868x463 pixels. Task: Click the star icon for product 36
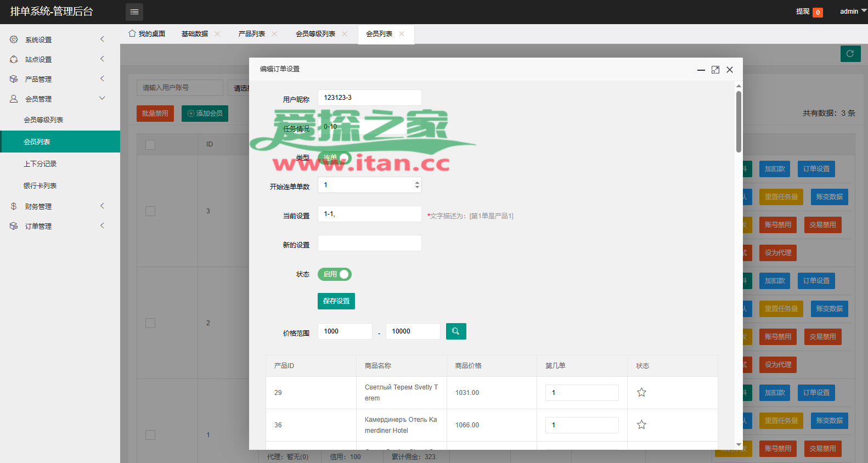tap(641, 425)
